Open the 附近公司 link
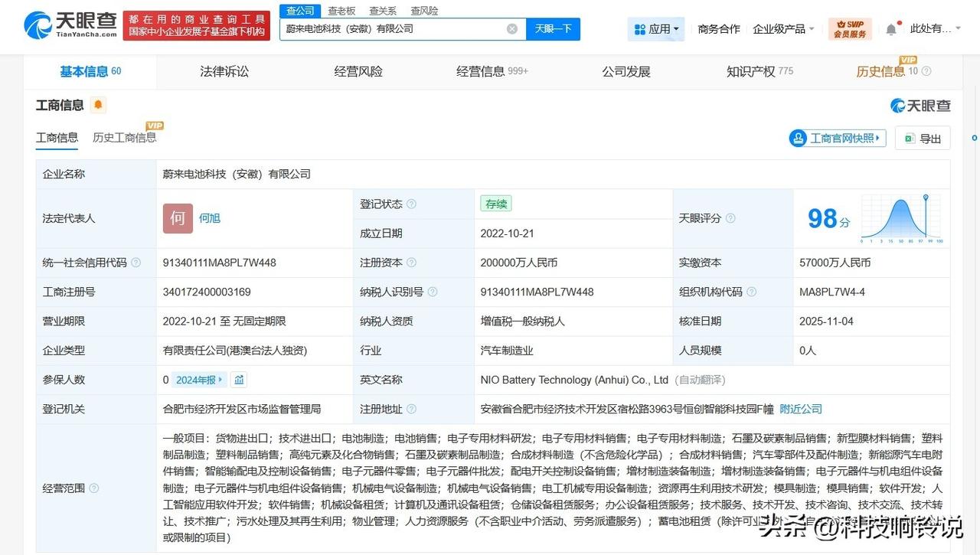980x555 pixels. tap(800, 409)
